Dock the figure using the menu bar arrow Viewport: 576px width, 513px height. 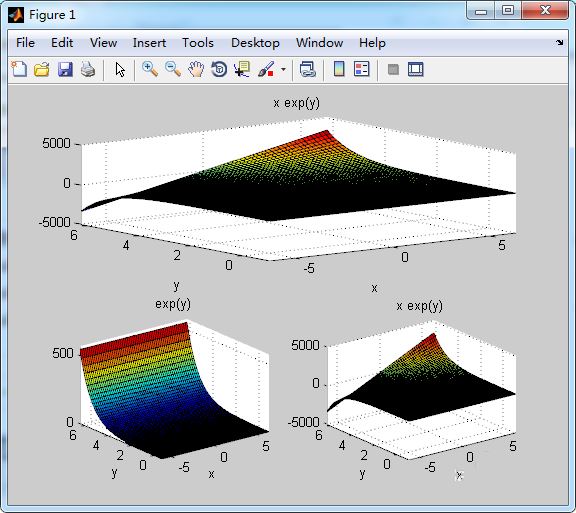click(x=559, y=43)
